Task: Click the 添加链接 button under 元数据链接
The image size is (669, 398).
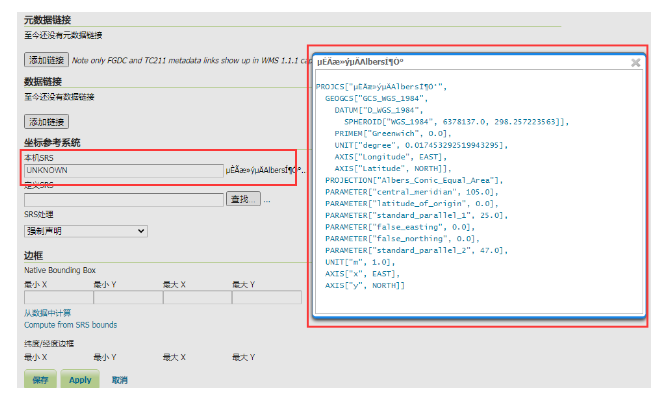Action: (47, 60)
